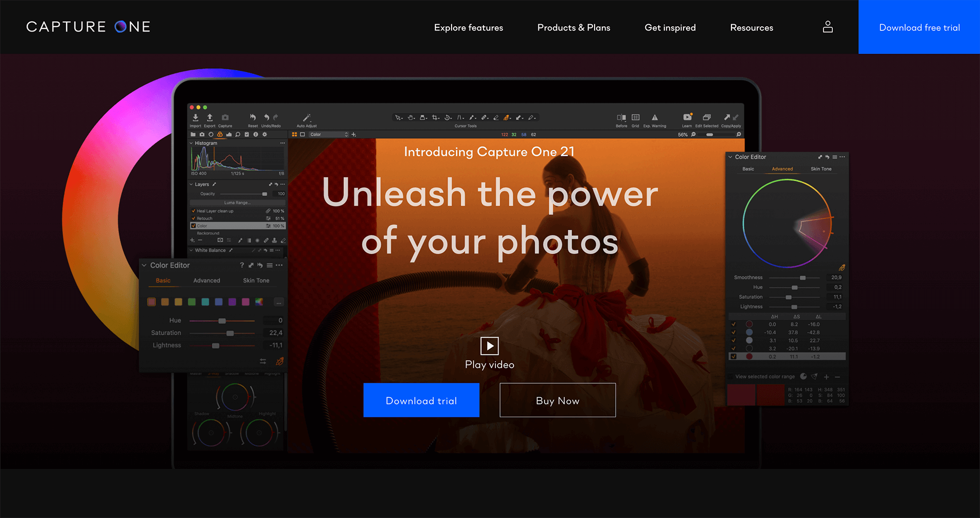Toggle the Heal Layer clean up checkbox
Viewport: 980px width, 518px height.
click(193, 211)
